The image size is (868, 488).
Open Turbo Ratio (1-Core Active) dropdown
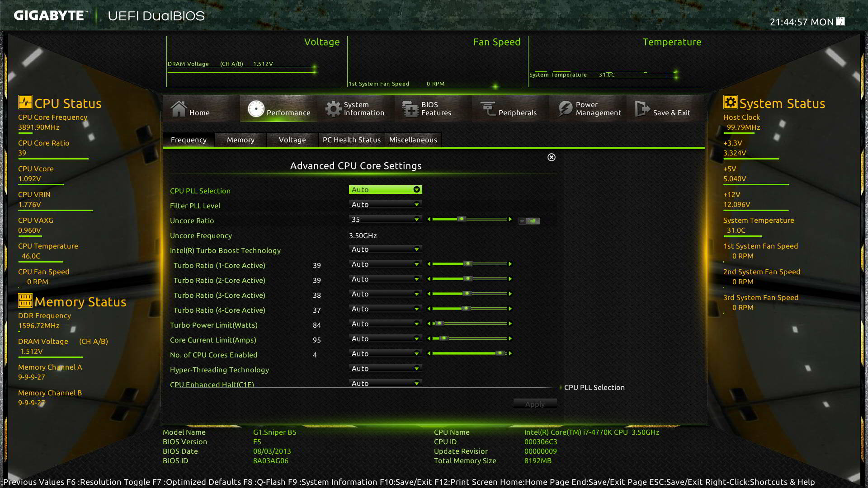(x=386, y=264)
